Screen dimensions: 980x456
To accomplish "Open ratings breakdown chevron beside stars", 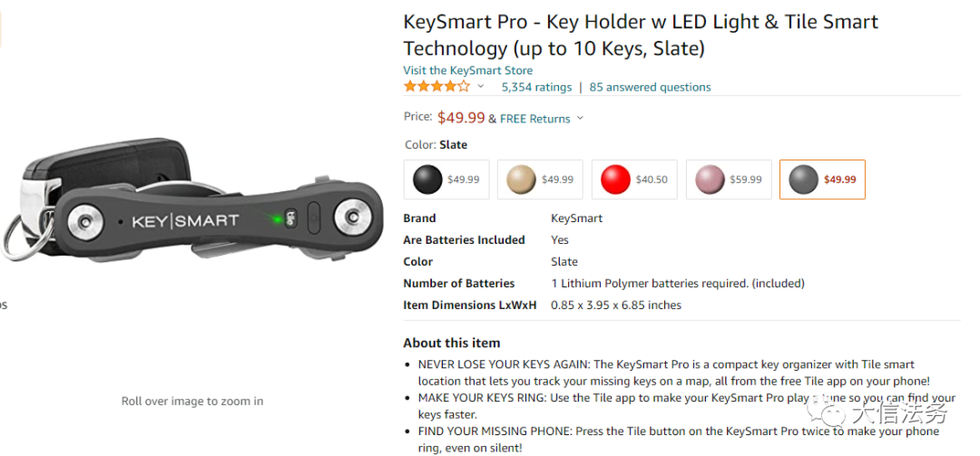I will tap(481, 87).
